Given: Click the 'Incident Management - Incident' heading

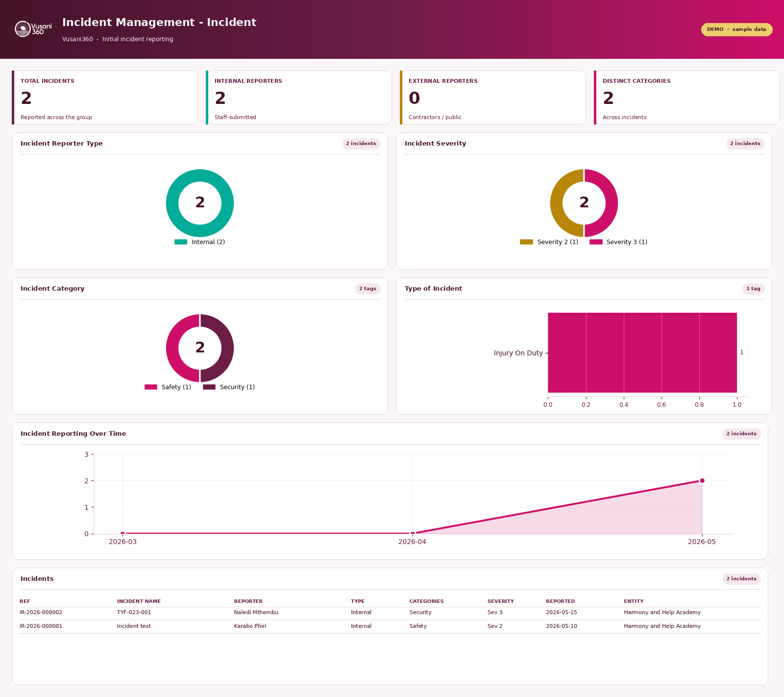Looking at the screenshot, I should coord(159,23).
